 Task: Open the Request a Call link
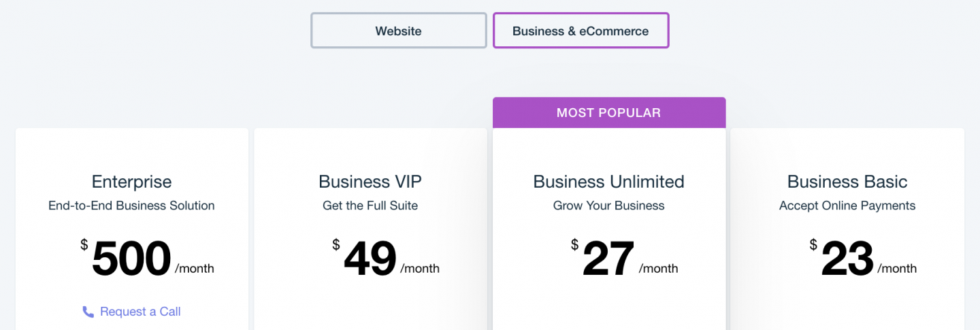[x=140, y=312]
